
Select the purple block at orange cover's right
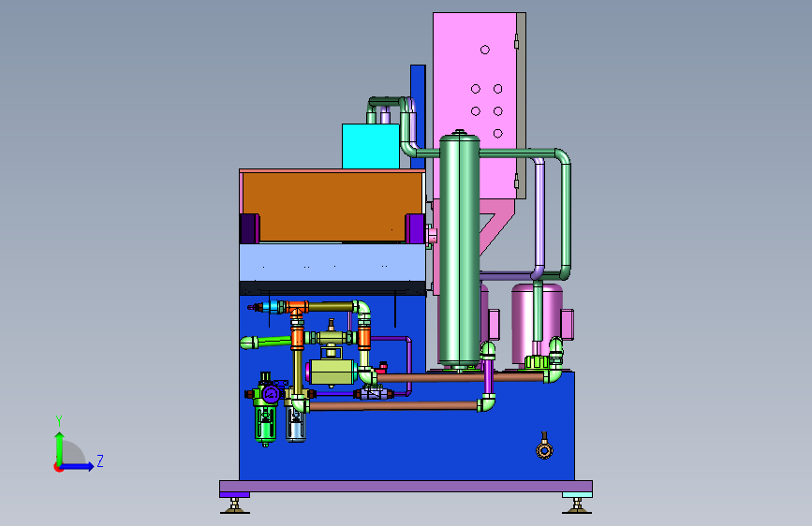(x=415, y=228)
